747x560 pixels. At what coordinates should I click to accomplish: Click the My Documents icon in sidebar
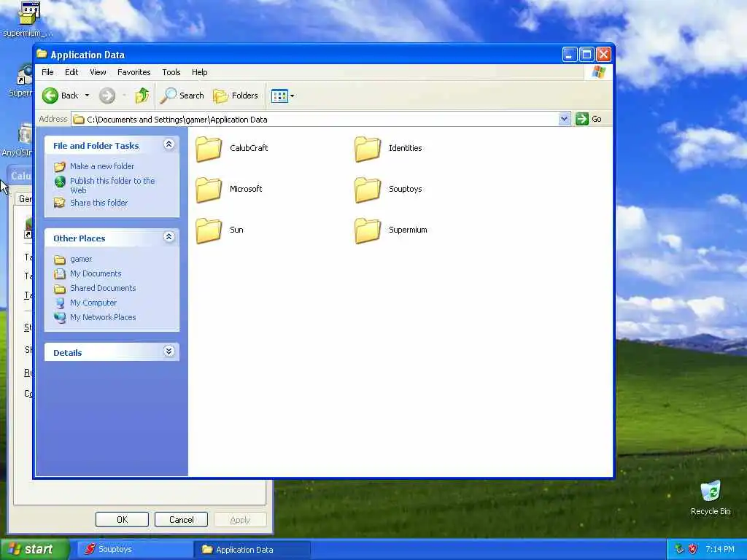(60, 274)
